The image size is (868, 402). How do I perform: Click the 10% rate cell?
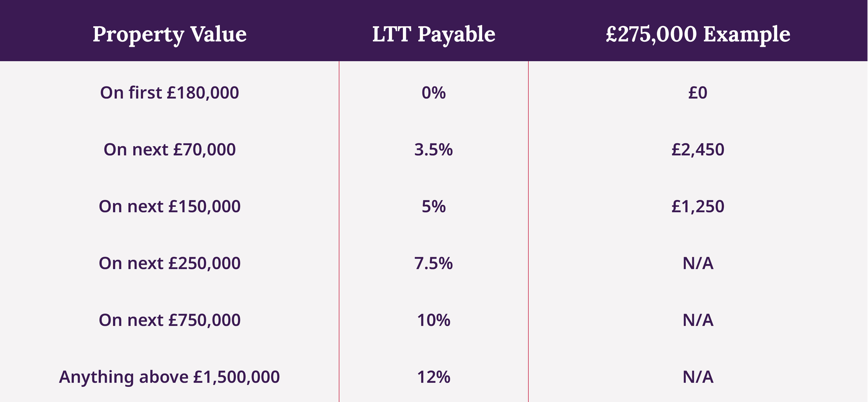(434, 320)
